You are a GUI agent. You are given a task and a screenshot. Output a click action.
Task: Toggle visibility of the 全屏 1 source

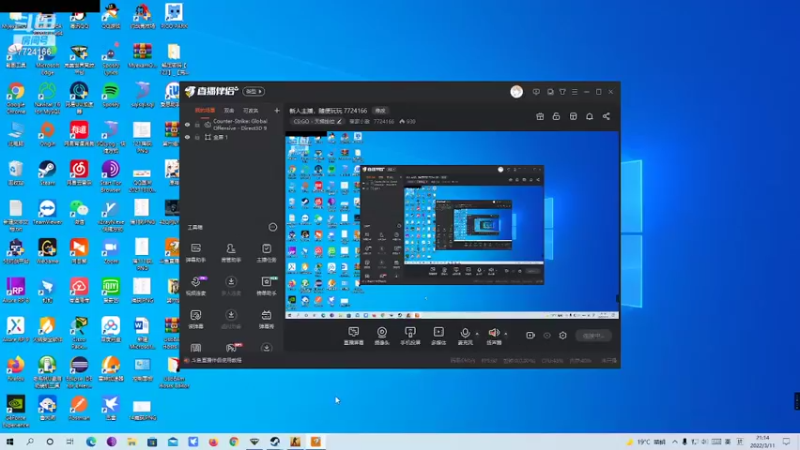187,137
